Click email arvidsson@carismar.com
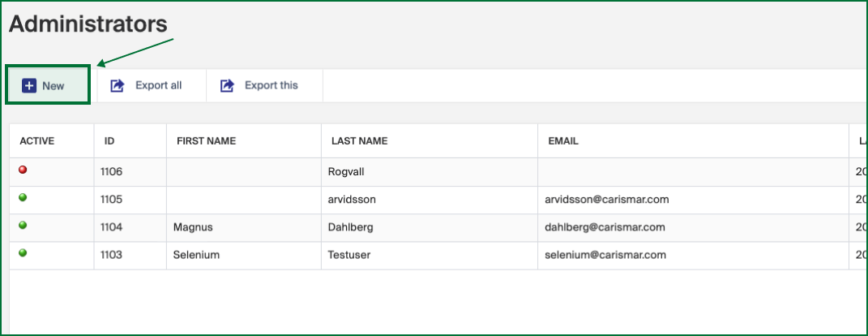 click(x=607, y=200)
